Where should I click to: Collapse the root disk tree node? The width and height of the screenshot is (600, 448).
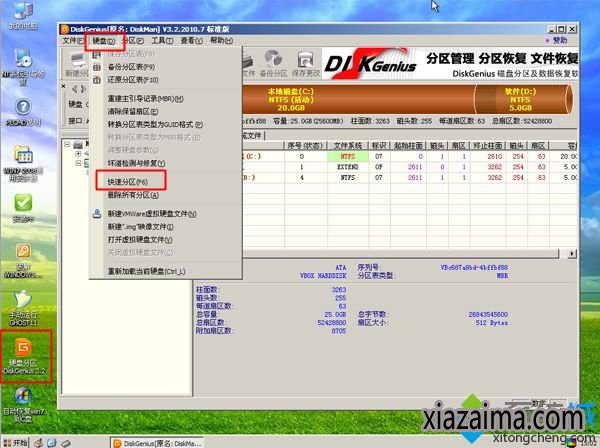pos(67,144)
